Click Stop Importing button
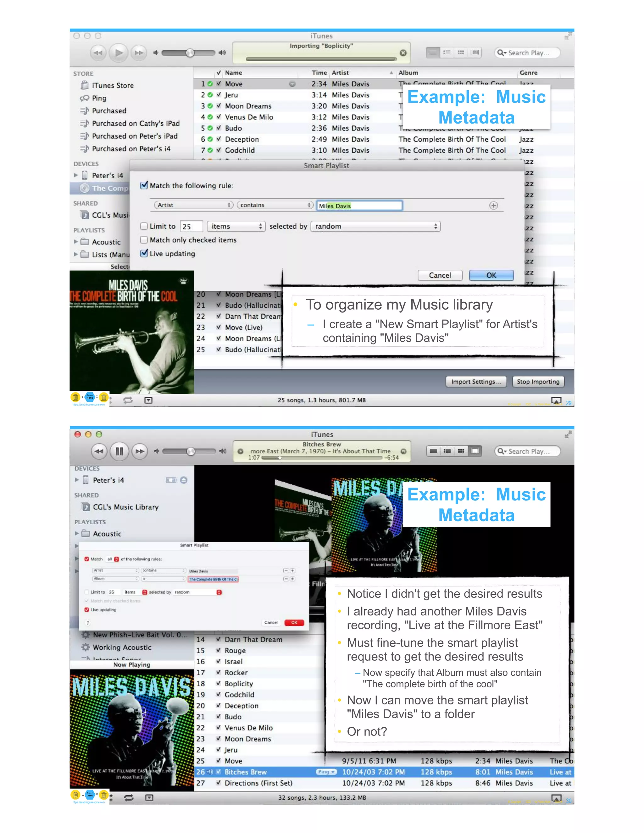 point(538,381)
